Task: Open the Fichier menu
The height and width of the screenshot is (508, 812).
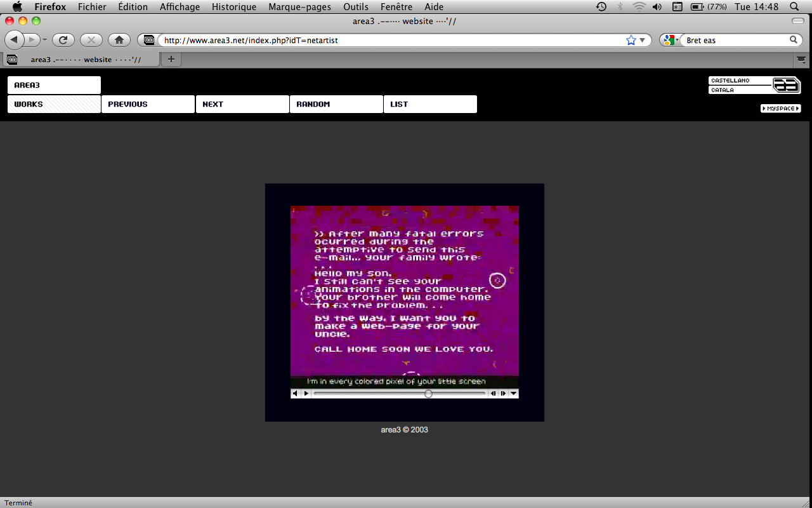Action: click(92, 7)
